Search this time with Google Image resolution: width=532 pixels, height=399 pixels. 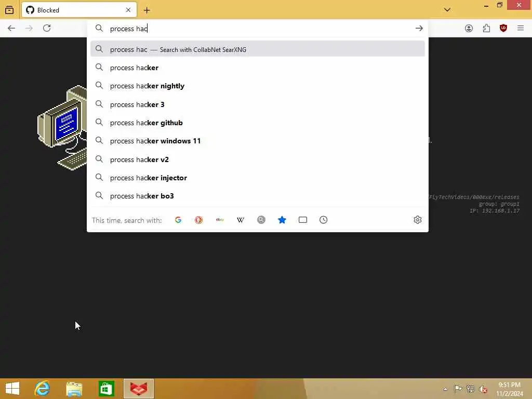[178, 220]
